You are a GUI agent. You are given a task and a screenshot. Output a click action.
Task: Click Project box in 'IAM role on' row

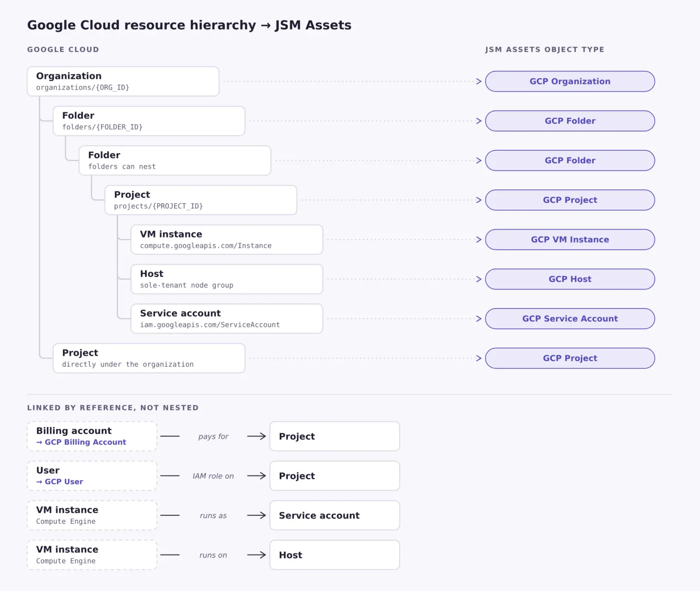[335, 476]
